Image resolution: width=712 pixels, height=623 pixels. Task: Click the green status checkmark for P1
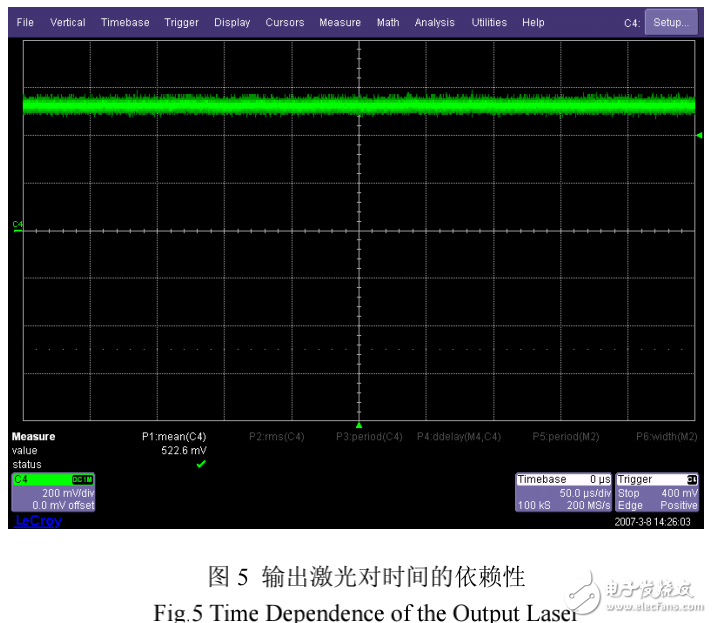point(201,464)
